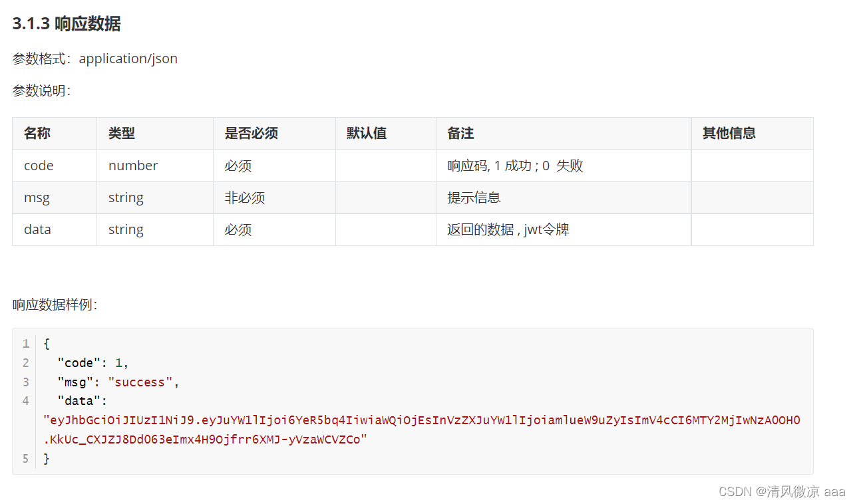Click the closing brace on code line 5
The image size is (855, 504).
point(46,458)
